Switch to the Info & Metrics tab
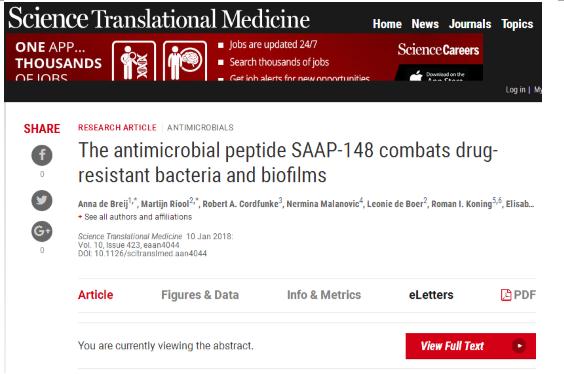Screen dimensions: 564x374 click(x=324, y=295)
